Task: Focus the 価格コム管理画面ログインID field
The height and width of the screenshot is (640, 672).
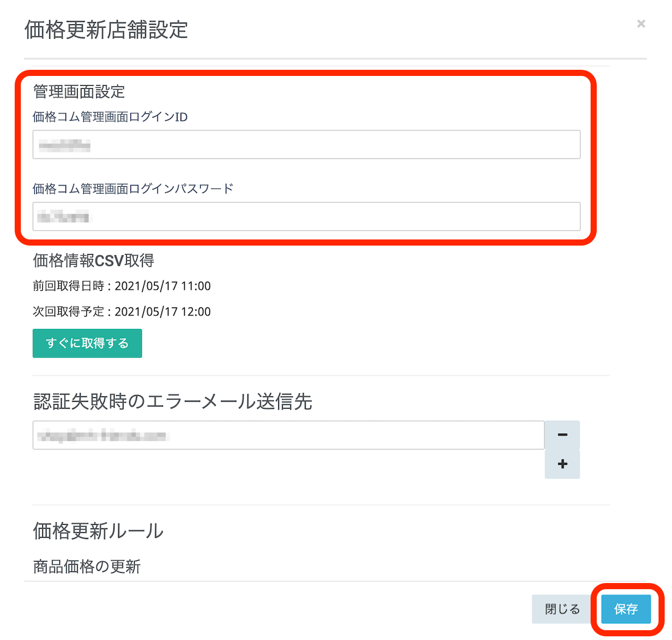Action: coord(306,145)
